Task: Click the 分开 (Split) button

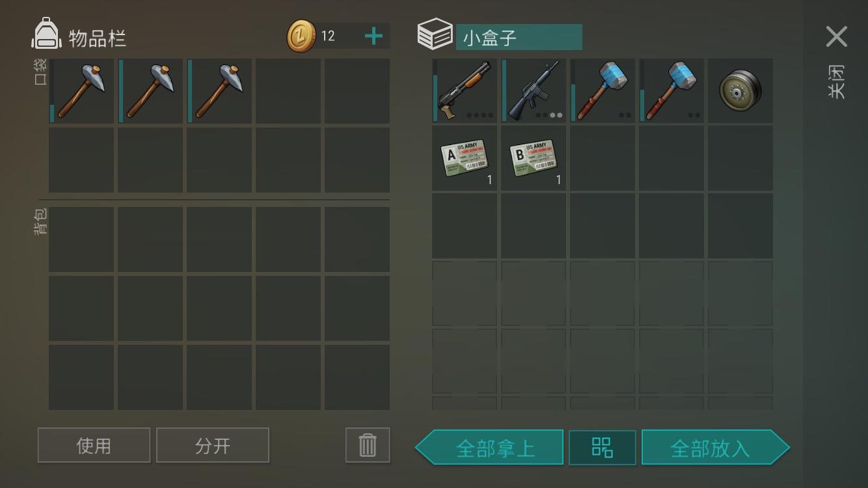Action: point(213,445)
